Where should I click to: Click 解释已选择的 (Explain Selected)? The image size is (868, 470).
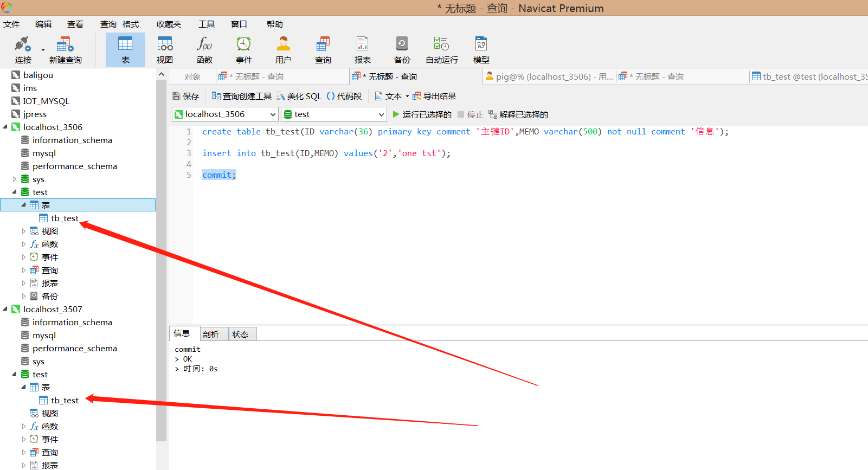click(518, 114)
